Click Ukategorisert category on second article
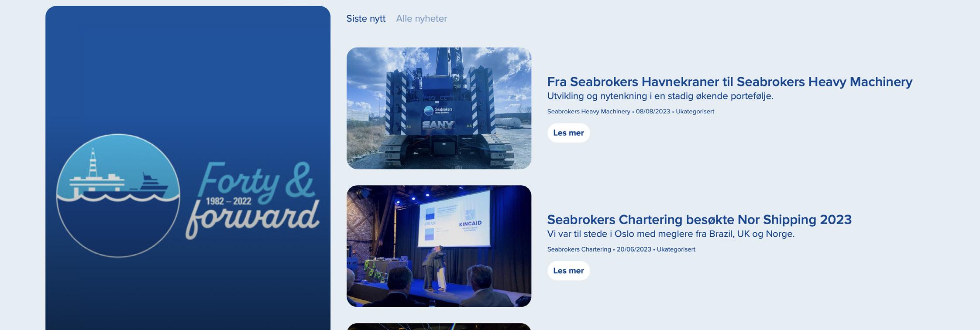The height and width of the screenshot is (330, 980). click(676, 249)
